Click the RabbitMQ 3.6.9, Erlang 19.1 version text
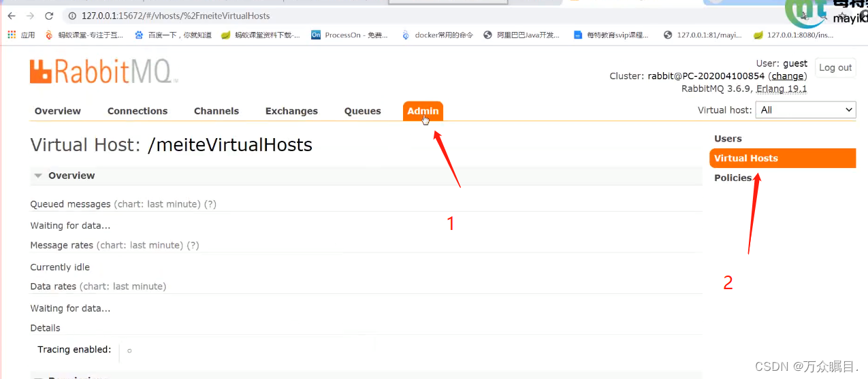The height and width of the screenshot is (379, 868). click(x=744, y=88)
